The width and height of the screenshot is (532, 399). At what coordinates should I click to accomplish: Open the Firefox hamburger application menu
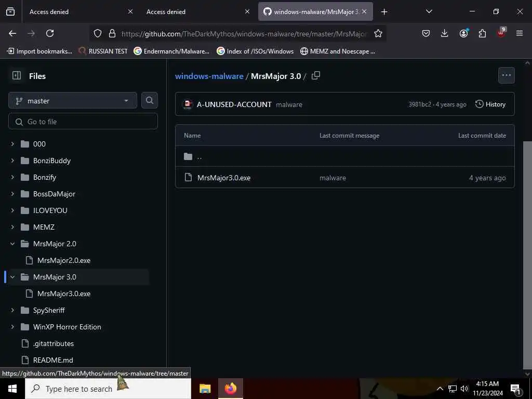[x=520, y=33]
